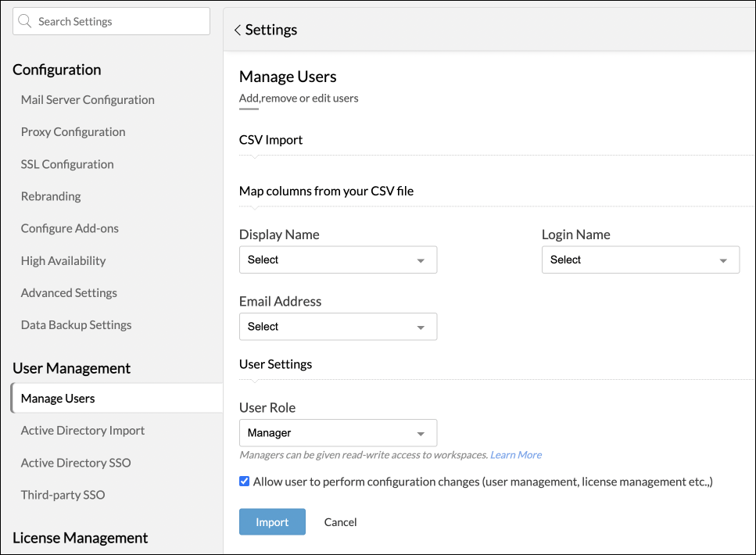This screenshot has width=756, height=555.
Task: Expand the Email Address dropdown
Action: (338, 327)
